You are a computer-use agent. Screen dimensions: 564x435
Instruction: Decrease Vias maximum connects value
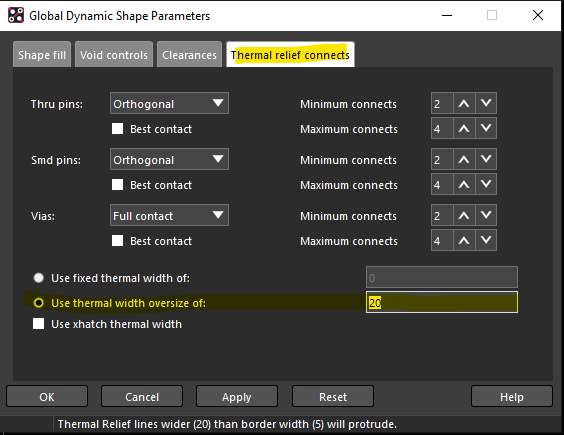(x=486, y=240)
